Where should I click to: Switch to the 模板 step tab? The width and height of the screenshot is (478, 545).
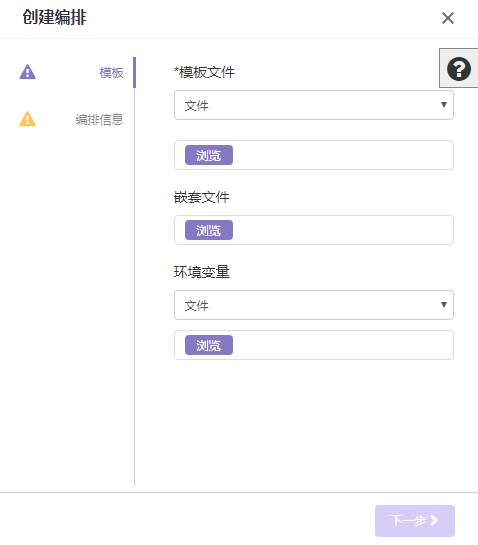[111, 73]
